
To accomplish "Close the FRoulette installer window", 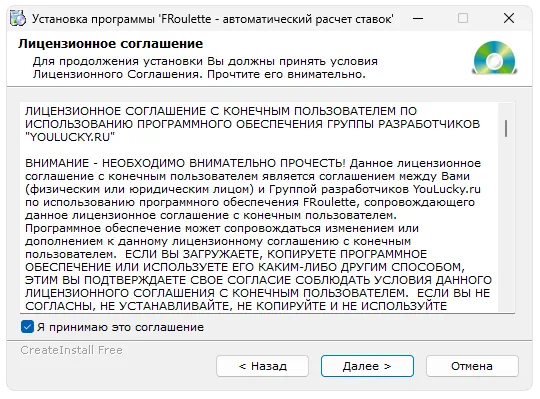I will coord(509,18).
